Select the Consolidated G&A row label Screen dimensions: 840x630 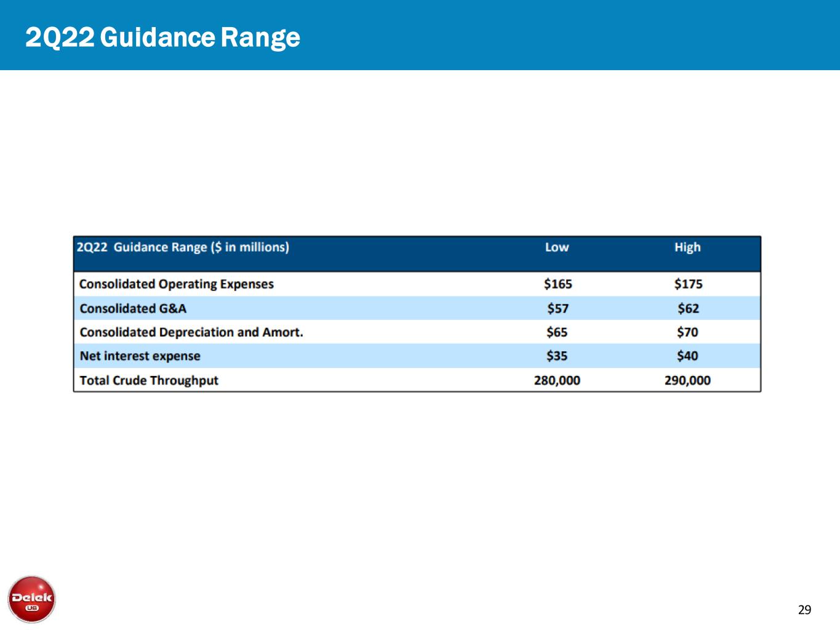click(x=133, y=308)
